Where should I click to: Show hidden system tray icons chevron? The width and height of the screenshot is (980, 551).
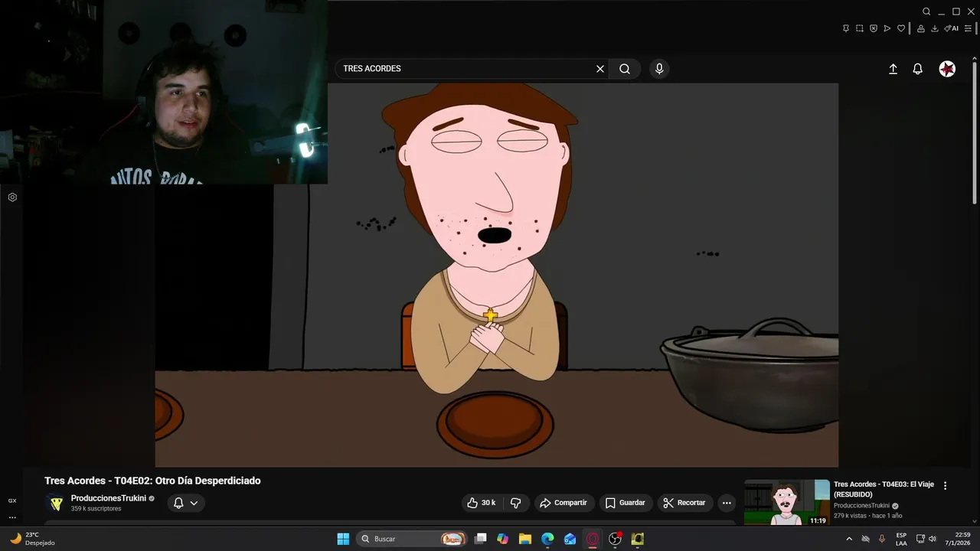848,539
